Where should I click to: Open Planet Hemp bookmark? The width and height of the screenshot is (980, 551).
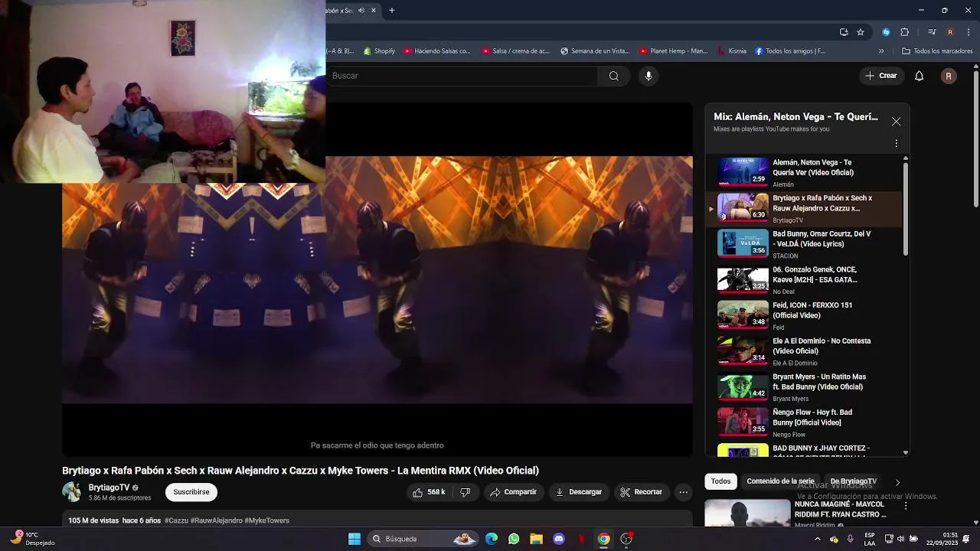pos(674,51)
